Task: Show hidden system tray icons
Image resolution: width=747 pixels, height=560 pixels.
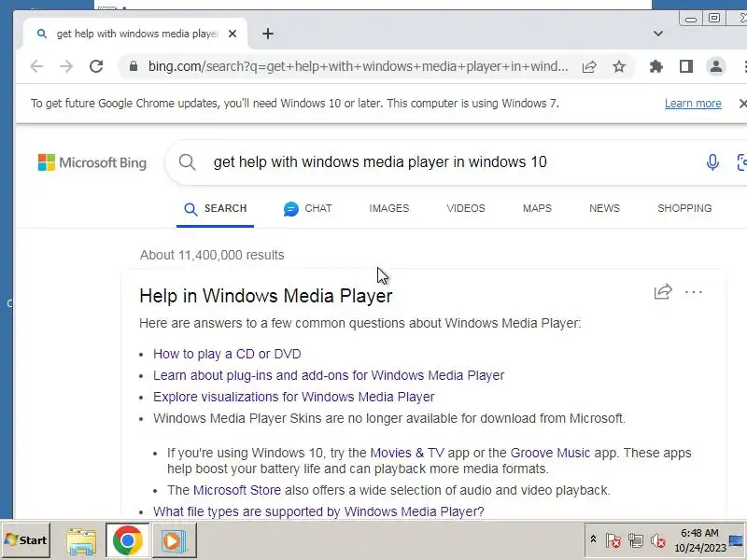Action: click(593, 539)
